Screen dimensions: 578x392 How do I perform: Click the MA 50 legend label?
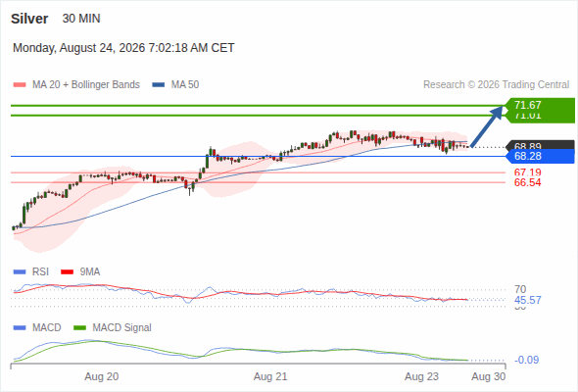[185, 85]
